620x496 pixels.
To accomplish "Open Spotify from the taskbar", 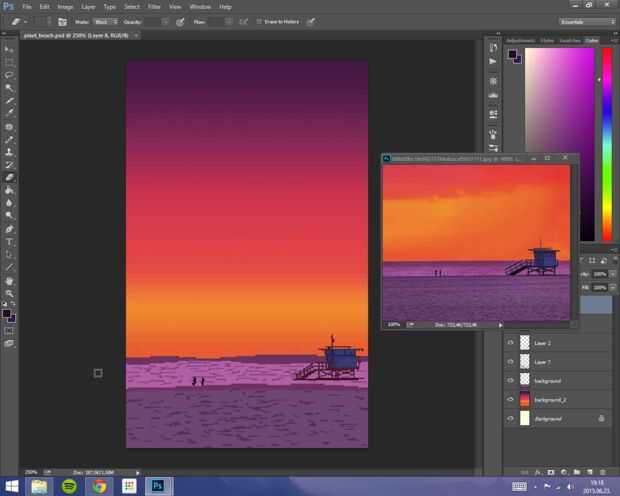I will point(69,486).
